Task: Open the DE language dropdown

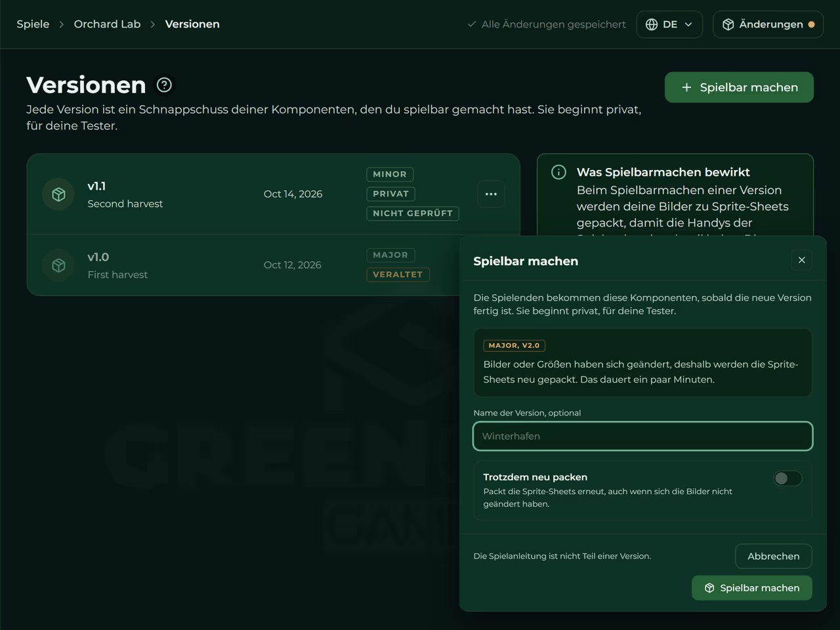Action: [669, 24]
